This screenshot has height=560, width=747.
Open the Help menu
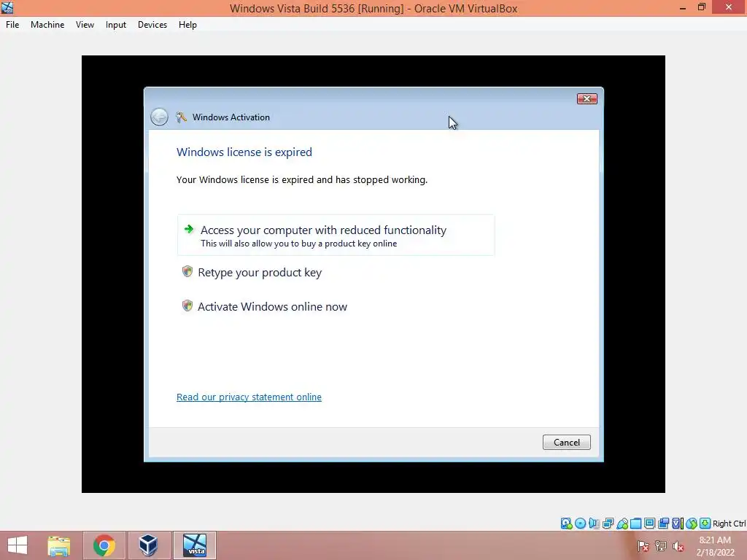pos(187,25)
